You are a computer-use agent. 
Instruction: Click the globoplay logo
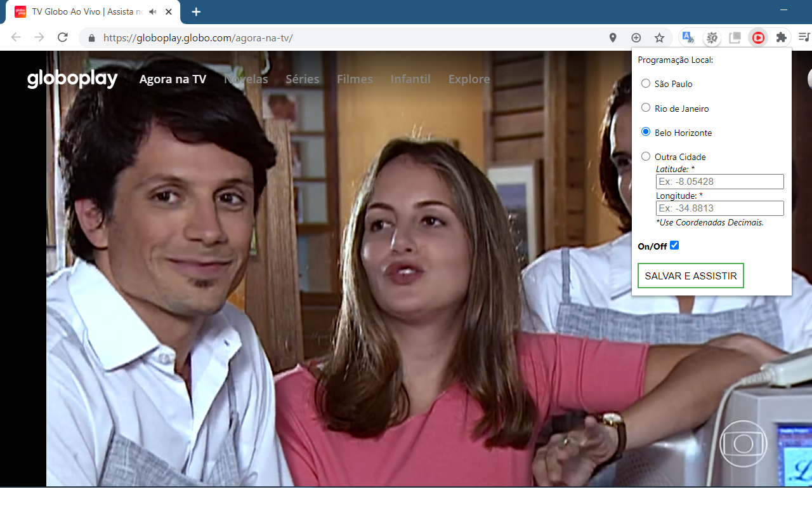coord(72,79)
